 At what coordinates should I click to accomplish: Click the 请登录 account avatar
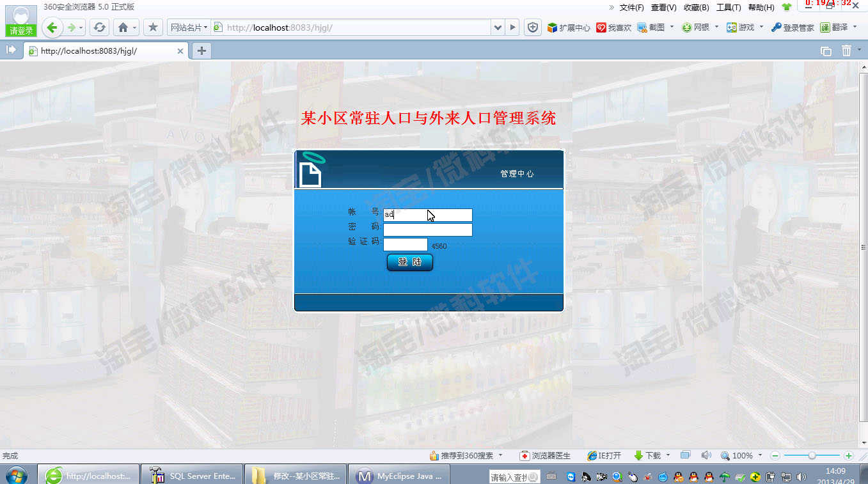point(21,20)
